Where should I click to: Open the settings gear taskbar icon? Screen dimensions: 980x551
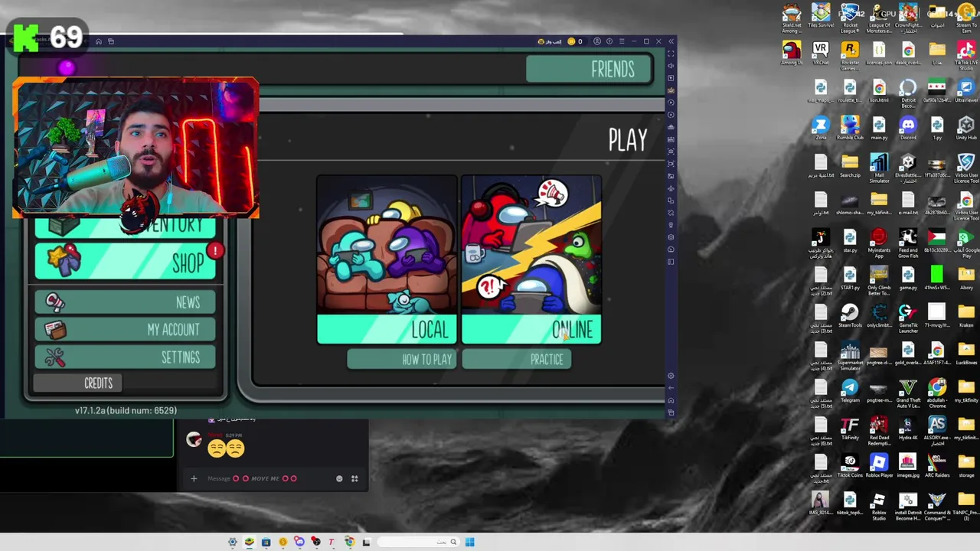tap(232, 543)
